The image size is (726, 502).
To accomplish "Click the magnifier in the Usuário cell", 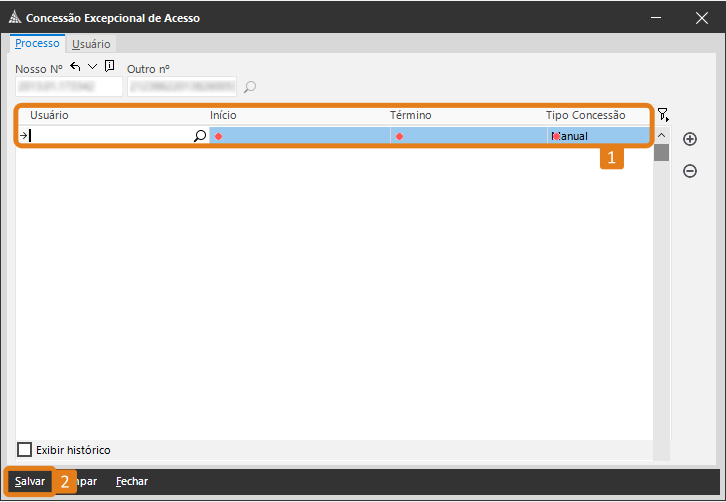I will coord(200,136).
